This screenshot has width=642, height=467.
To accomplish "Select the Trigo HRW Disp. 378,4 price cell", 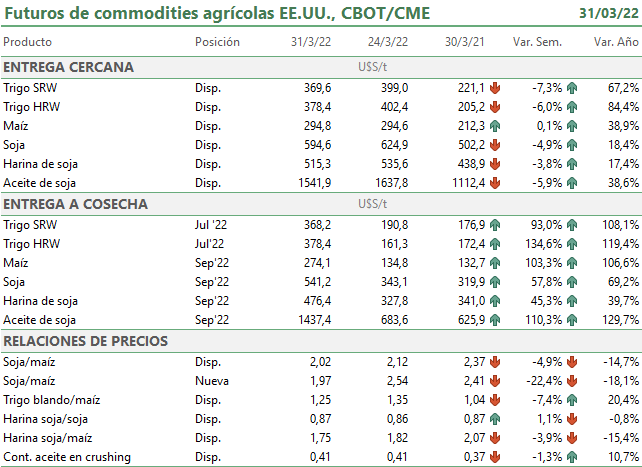I will [317, 107].
